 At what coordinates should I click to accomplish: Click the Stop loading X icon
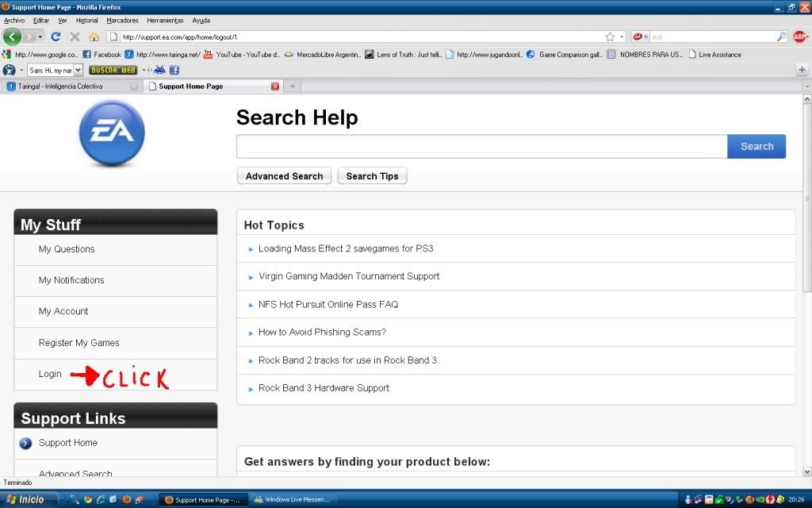(x=75, y=37)
